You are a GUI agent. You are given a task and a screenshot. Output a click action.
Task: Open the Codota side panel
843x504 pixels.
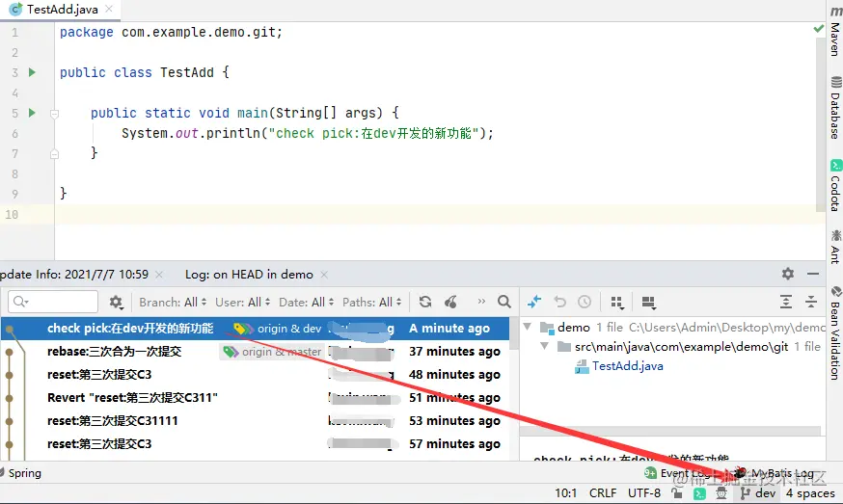(835, 185)
